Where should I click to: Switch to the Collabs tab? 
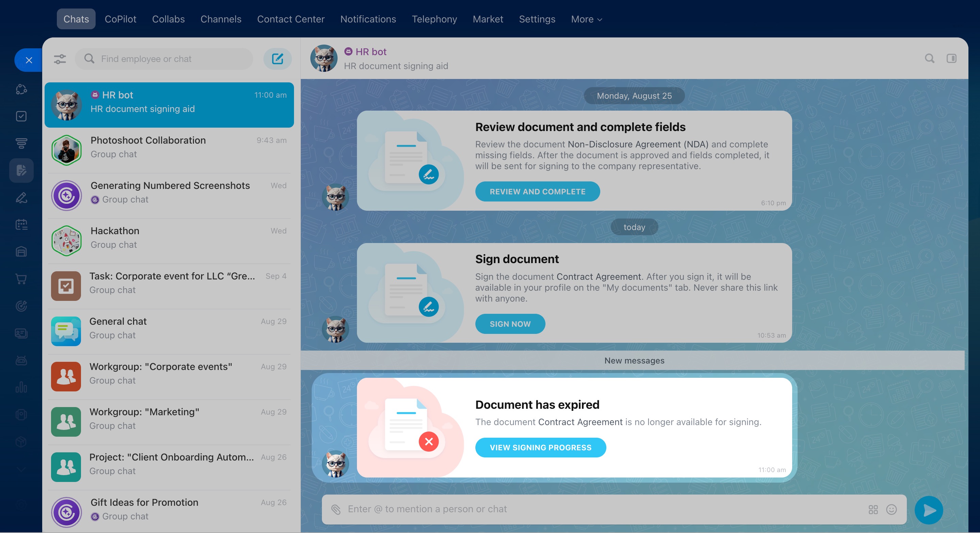coord(168,19)
